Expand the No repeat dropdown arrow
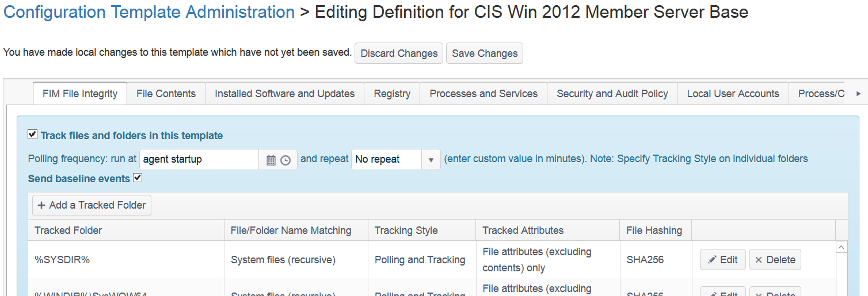The height and width of the screenshot is (296, 868). point(431,160)
